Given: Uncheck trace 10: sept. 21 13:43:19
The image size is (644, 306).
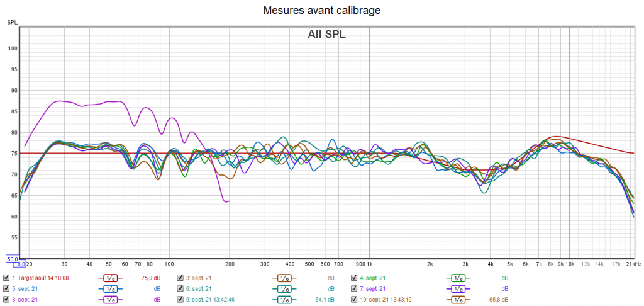Looking at the screenshot, I should pos(354,300).
